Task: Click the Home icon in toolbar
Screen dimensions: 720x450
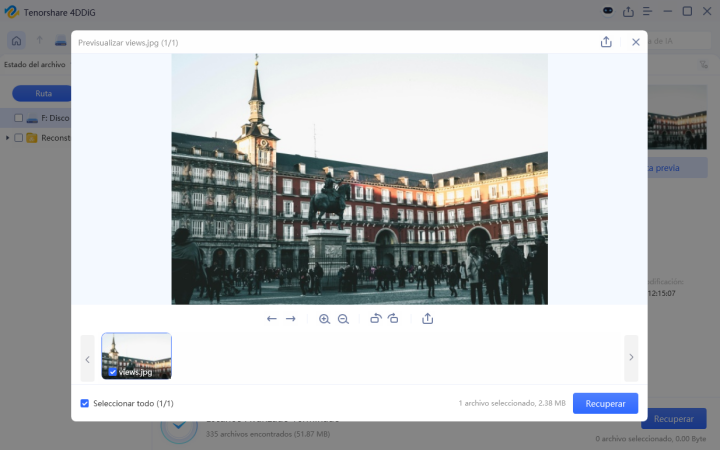Action: point(17,40)
